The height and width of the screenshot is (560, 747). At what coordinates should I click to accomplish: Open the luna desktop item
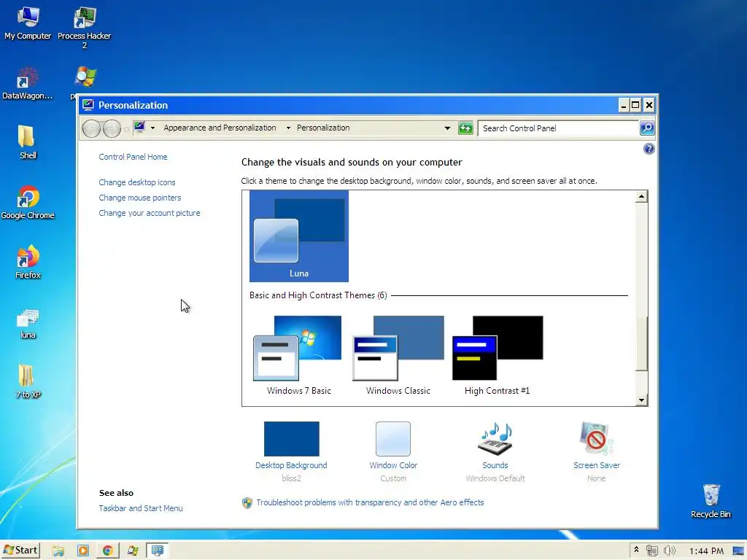tap(28, 324)
